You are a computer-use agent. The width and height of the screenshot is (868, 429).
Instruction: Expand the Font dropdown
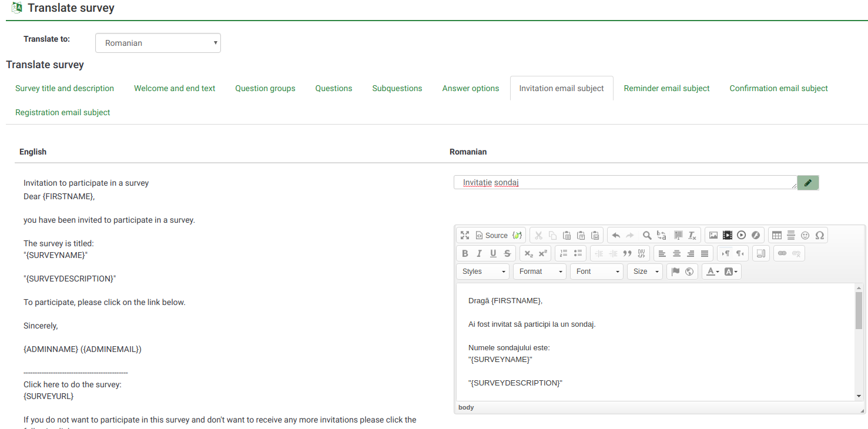[x=596, y=271]
